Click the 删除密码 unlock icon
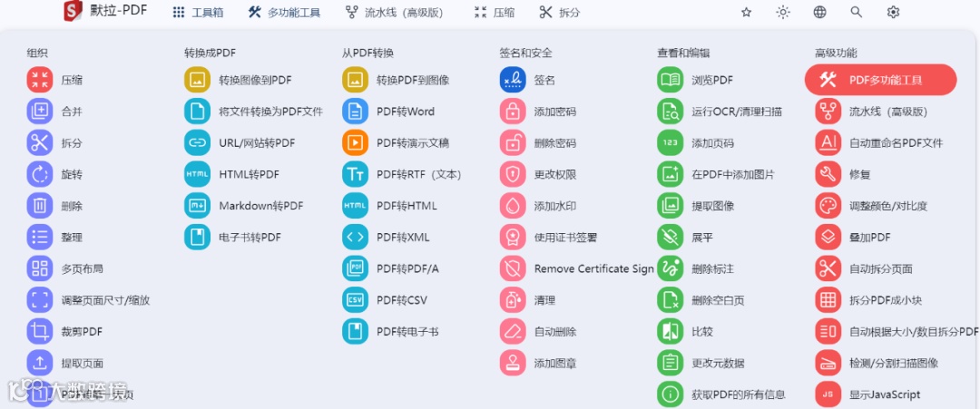 (x=513, y=142)
